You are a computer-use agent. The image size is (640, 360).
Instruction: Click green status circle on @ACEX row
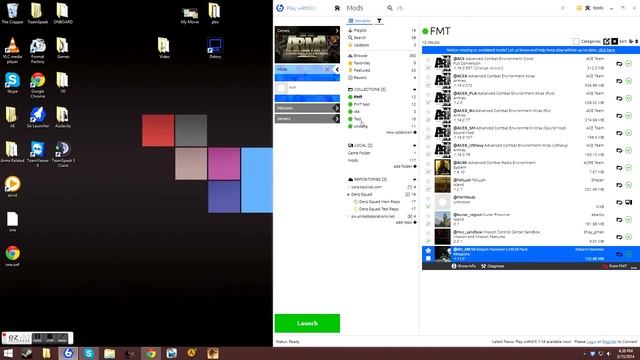coord(629,81)
